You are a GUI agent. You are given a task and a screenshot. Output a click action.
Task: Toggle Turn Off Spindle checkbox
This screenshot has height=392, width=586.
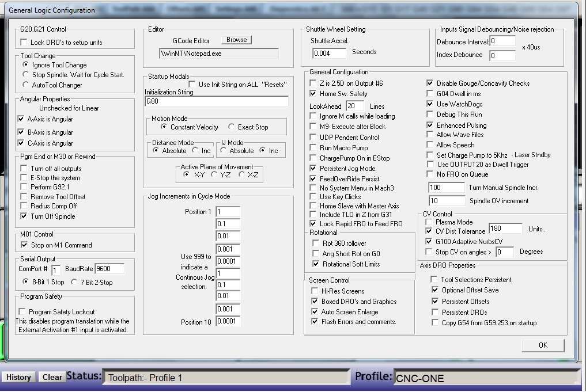24,216
